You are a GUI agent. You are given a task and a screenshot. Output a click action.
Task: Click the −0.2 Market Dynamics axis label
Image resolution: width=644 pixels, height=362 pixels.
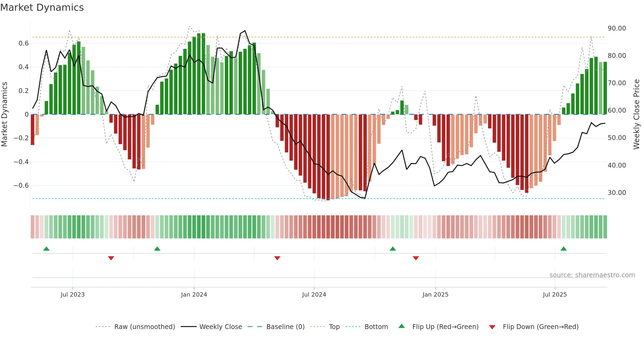[x=21, y=138]
